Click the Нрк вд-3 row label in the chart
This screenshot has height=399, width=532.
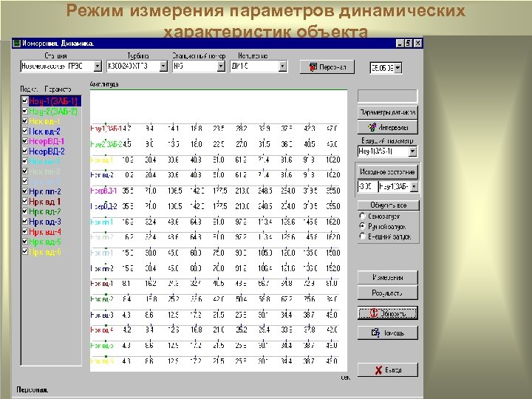102,315
